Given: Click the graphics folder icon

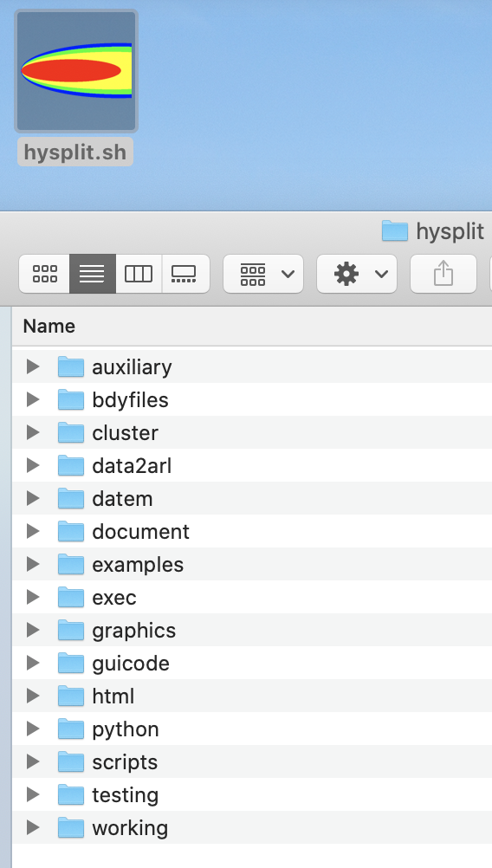Looking at the screenshot, I should tap(71, 630).
